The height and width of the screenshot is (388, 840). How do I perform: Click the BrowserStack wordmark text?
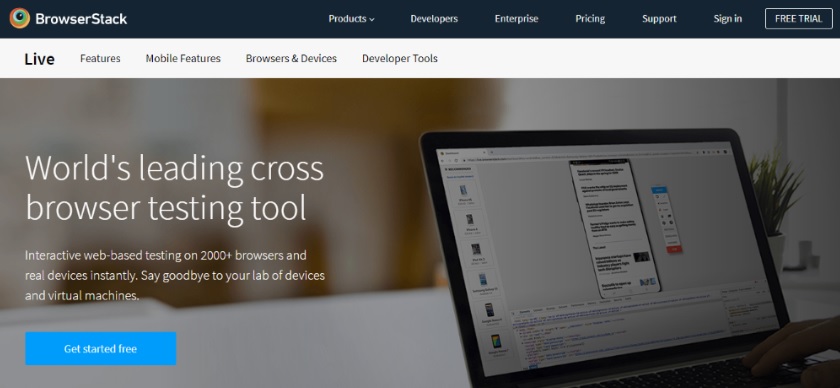(81, 19)
